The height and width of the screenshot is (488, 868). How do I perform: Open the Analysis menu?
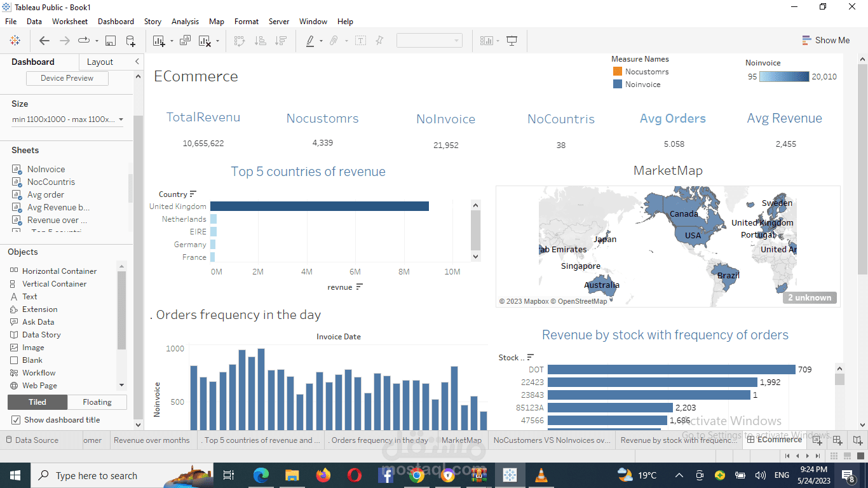coord(185,21)
